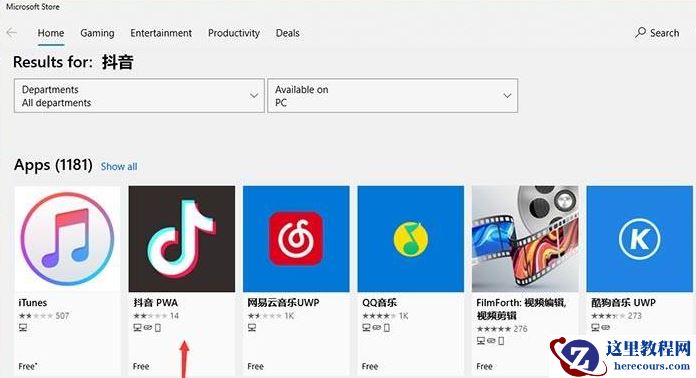The width and height of the screenshot is (696, 378).
Task: Click the Search label in the header
Action: click(664, 33)
